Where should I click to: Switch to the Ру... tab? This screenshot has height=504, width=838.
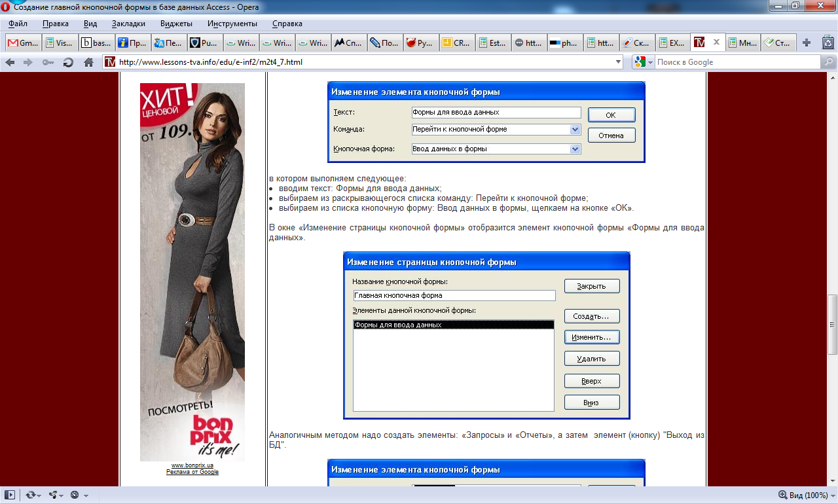click(x=420, y=43)
